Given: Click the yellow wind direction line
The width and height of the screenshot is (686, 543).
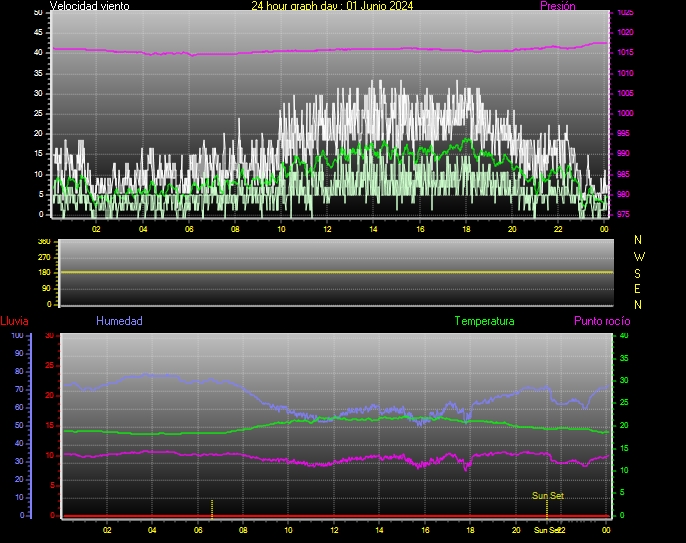Looking at the screenshot, I should tap(336, 272).
